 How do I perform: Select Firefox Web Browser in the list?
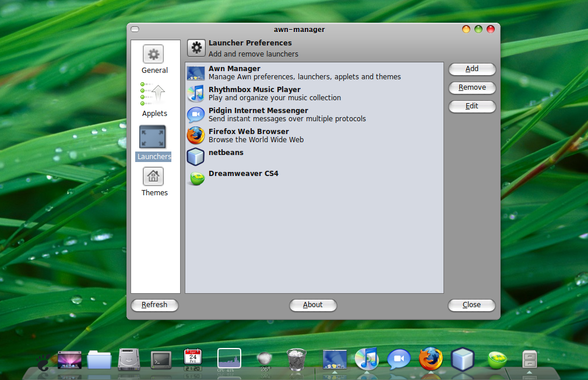pos(314,136)
